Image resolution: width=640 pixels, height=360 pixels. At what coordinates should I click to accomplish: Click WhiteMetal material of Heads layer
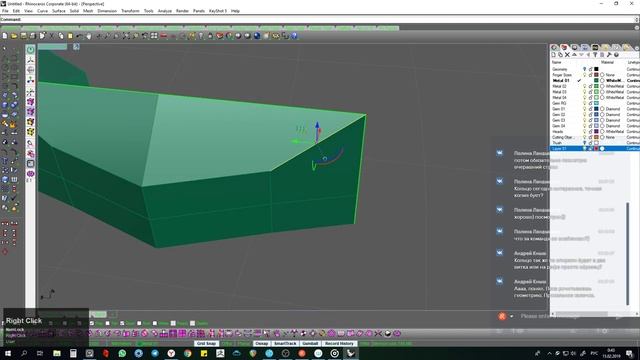pos(615,131)
